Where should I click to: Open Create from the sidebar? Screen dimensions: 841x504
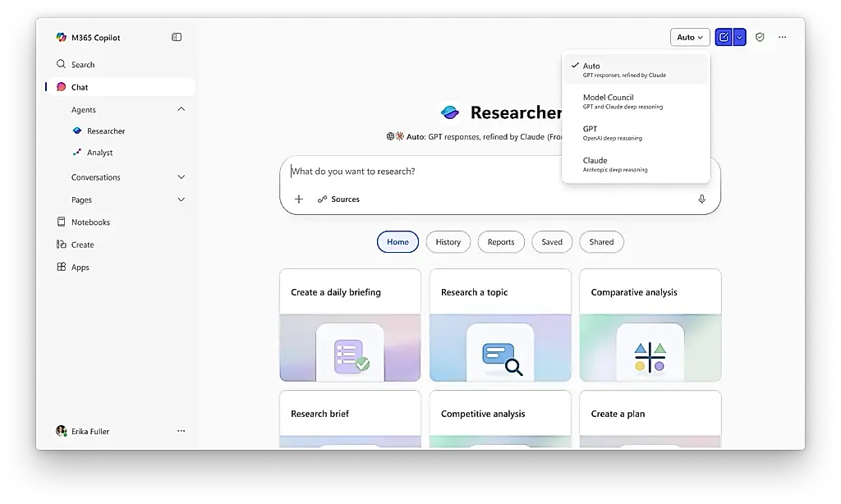(x=75, y=245)
